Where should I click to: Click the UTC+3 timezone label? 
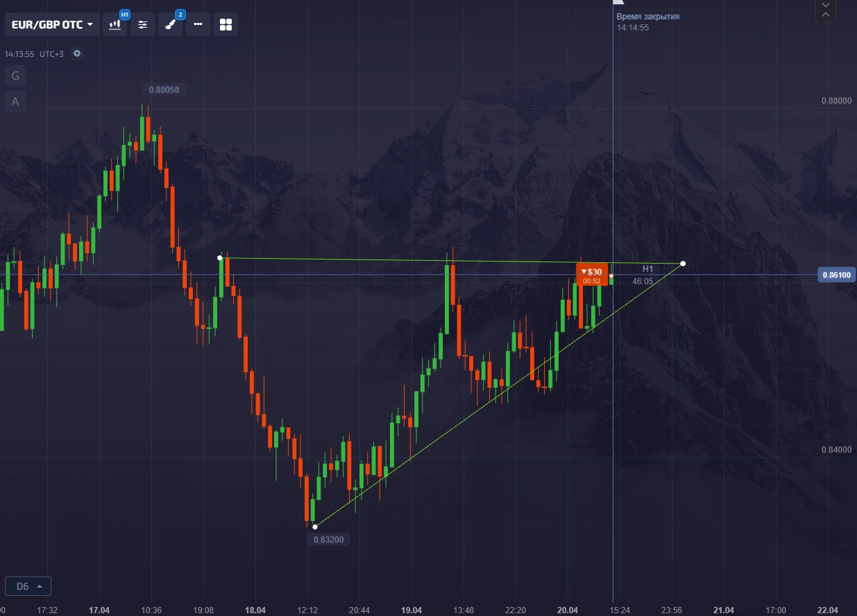[51, 54]
